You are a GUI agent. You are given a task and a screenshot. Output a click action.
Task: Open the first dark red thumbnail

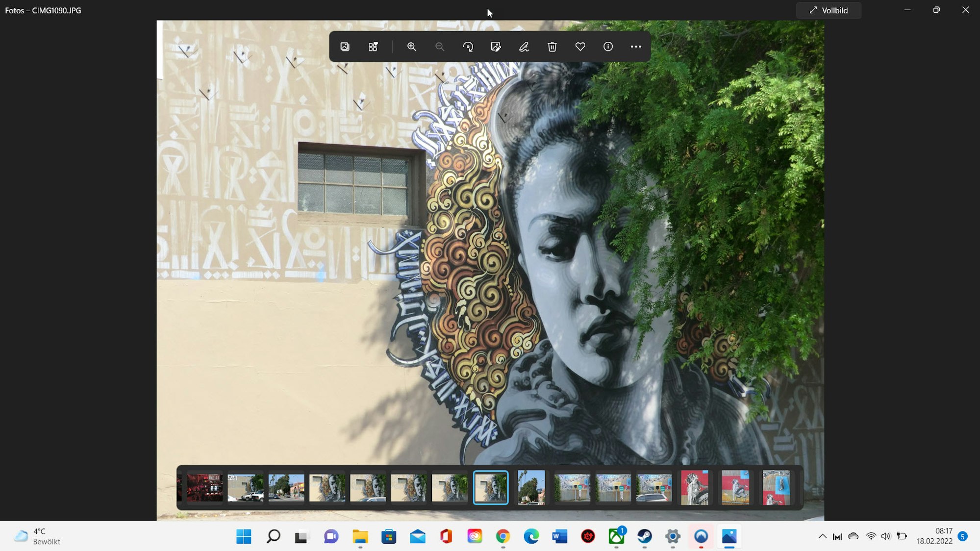[204, 488]
